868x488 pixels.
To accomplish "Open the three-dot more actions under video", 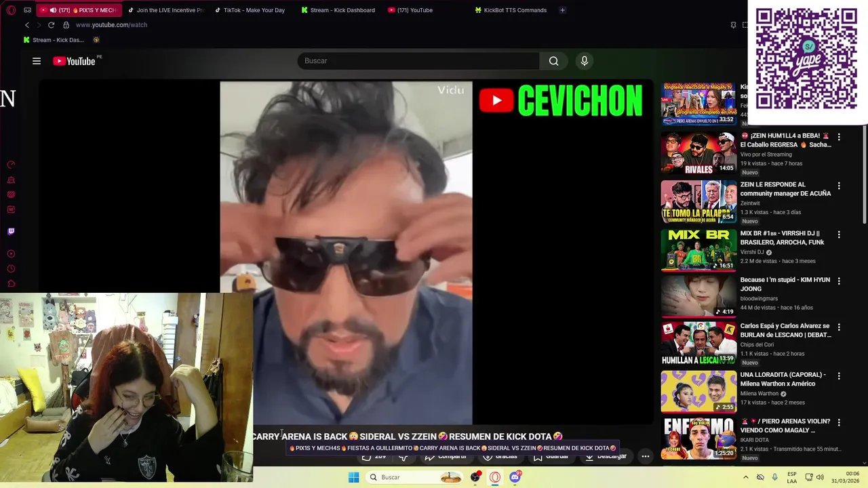I will [646, 456].
